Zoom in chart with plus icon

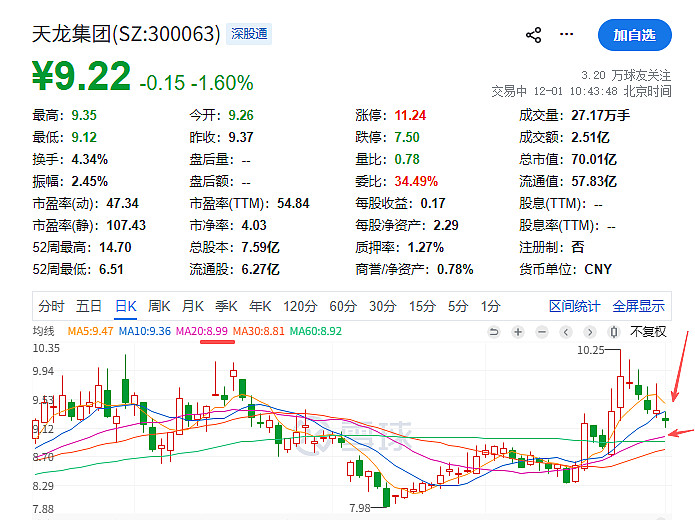coord(518,332)
